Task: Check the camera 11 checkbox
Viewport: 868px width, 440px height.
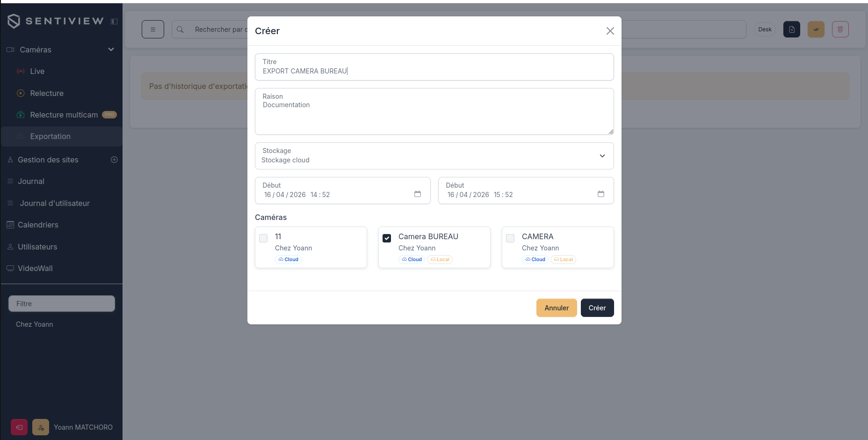Action: click(x=263, y=238)
